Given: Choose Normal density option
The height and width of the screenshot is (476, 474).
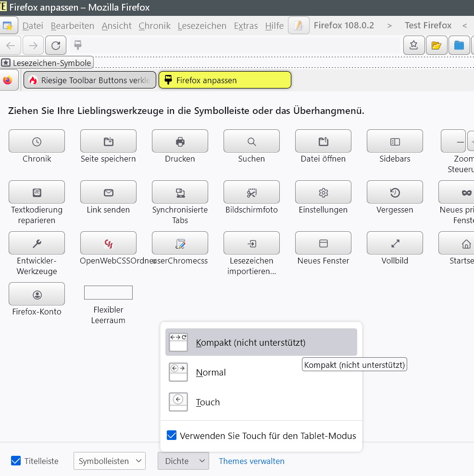Looking at the screenshot, I should click(261, 372).
